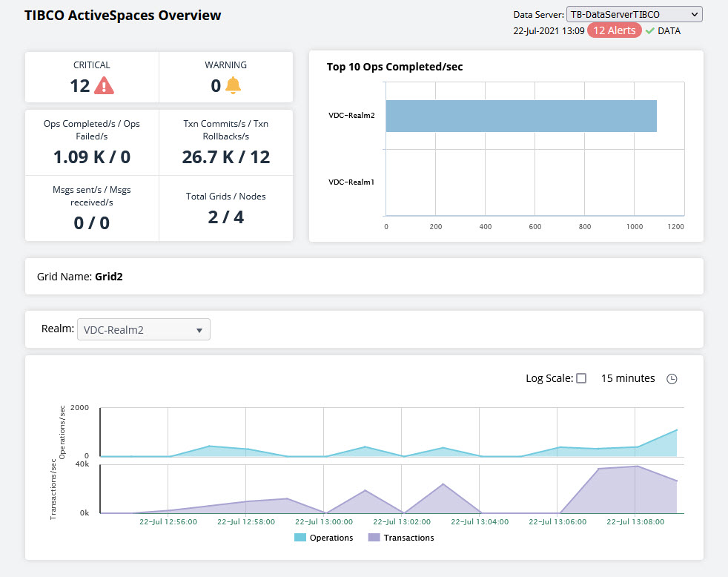Open the Data Server dropdown
This screenshot has height=577, width=728.
634,14
